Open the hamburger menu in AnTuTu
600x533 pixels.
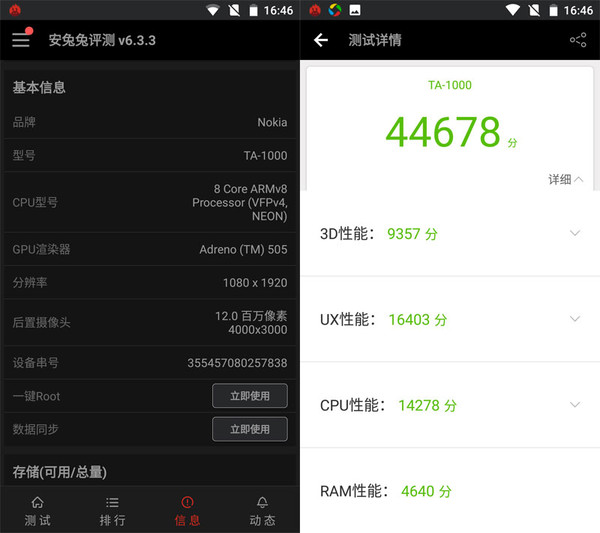point(21,40)
